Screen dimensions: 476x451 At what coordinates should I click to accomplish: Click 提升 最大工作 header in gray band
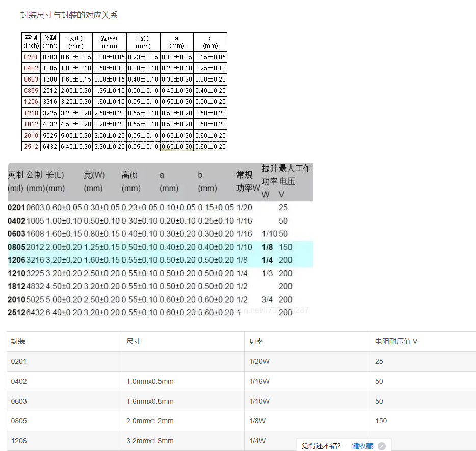coord(286,181)
